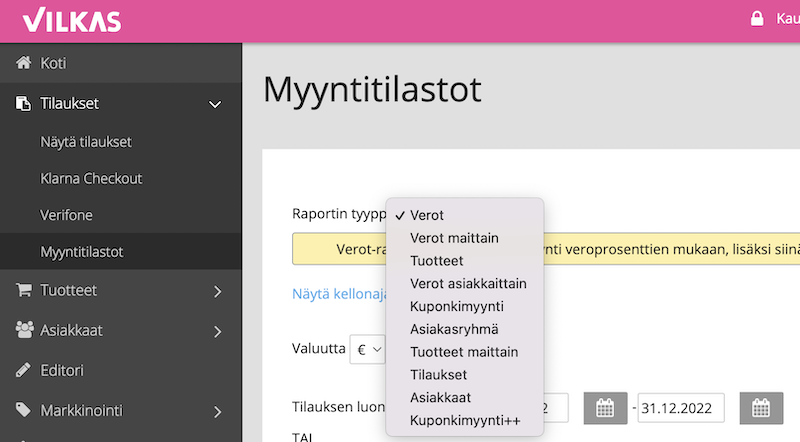Click the Raportin tyyppi label
This screenshot has height=442, width=800.
pyautogui.click(x=339, y=214)
